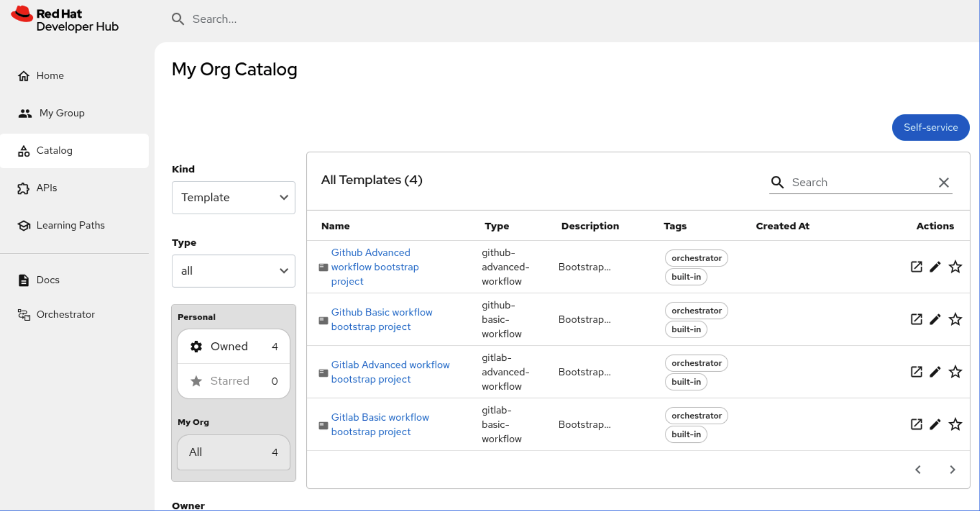Click the Self-service button

930,127
